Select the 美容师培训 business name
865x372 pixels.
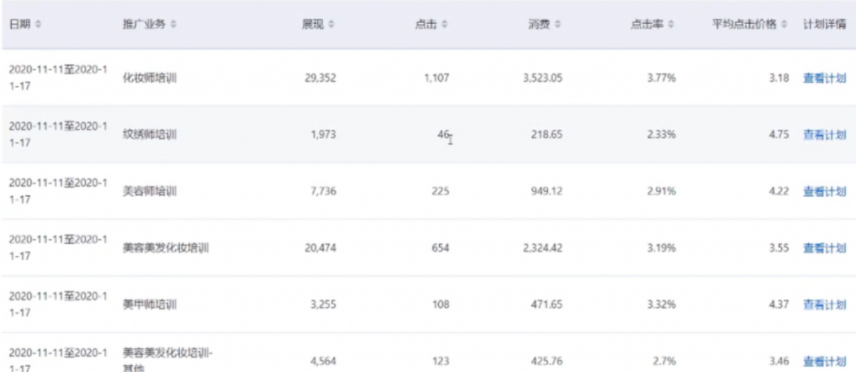tap(149, 192)
